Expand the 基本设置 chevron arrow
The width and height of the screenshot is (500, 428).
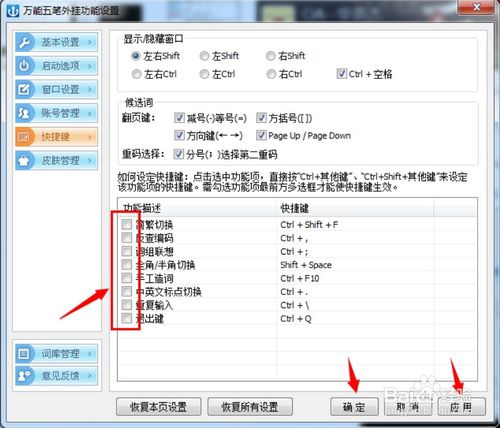coord(89,42)
